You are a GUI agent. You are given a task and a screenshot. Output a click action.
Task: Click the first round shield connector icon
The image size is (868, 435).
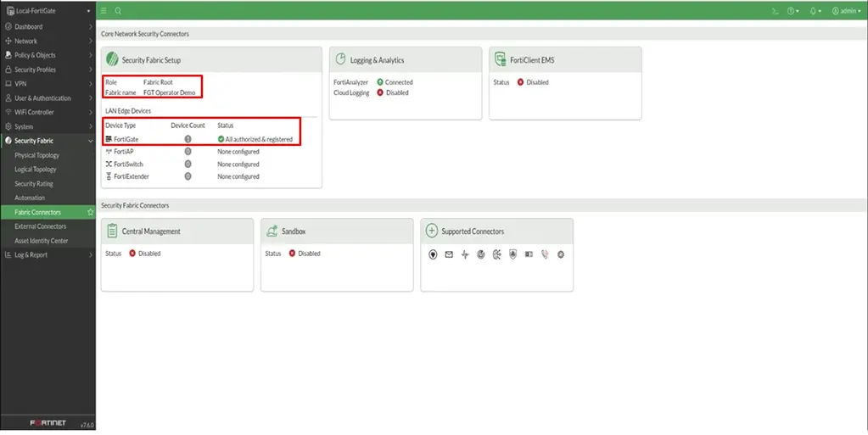pos(433,254)
